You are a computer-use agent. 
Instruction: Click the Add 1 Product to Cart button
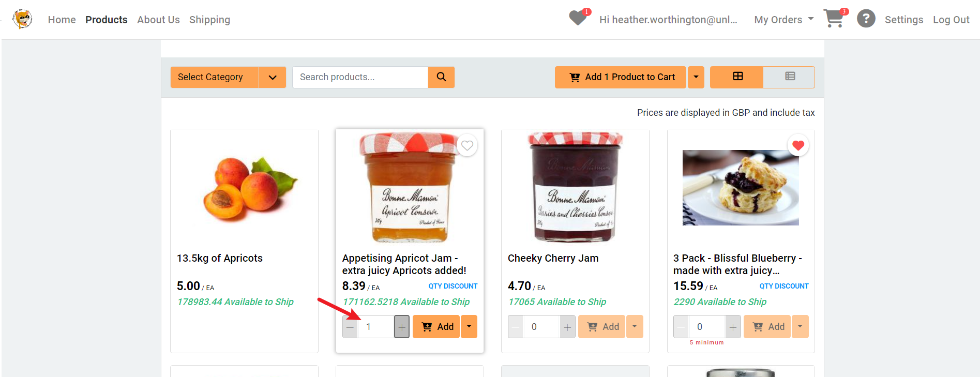(x=620, y=77)
